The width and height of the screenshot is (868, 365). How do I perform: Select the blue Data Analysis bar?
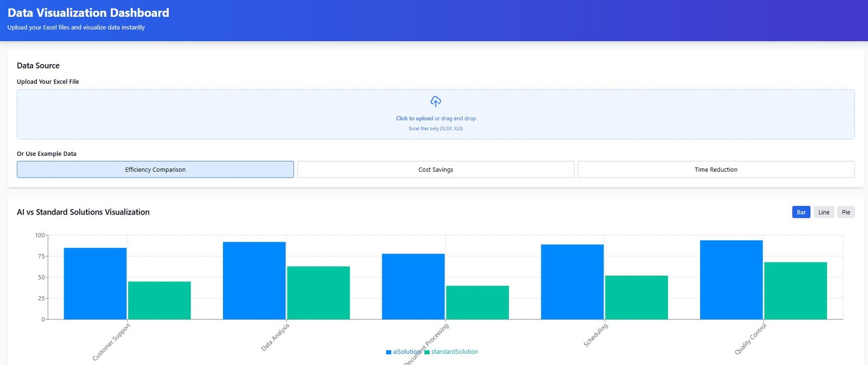pos(254,281)
